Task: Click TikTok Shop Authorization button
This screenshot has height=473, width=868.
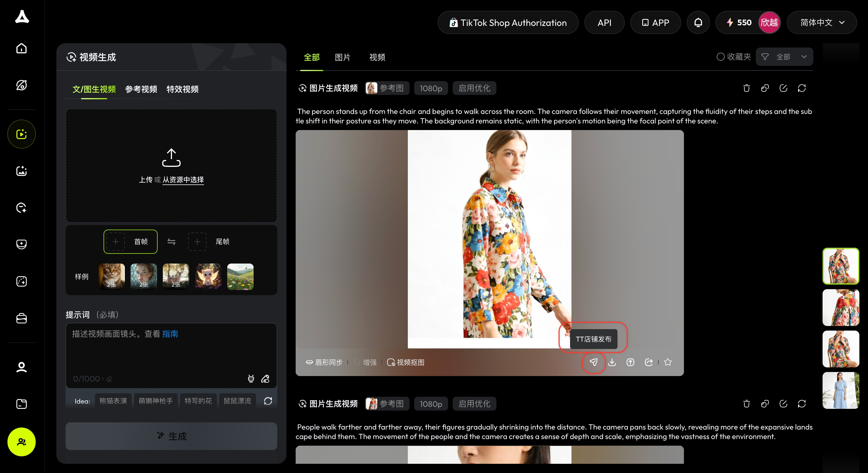Action: (x=508, y=23)
